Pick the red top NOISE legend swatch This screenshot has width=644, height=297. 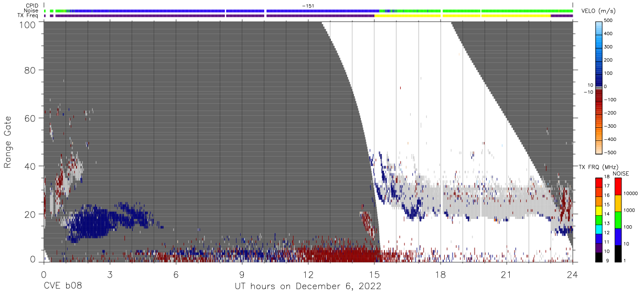point(617,186)
